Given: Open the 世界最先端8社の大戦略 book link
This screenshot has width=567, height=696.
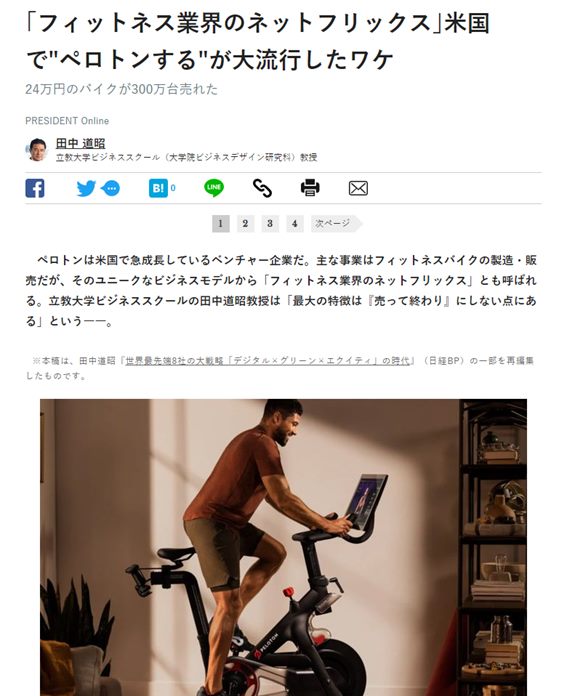Looking at the screenshot, I should pos(267,361).
